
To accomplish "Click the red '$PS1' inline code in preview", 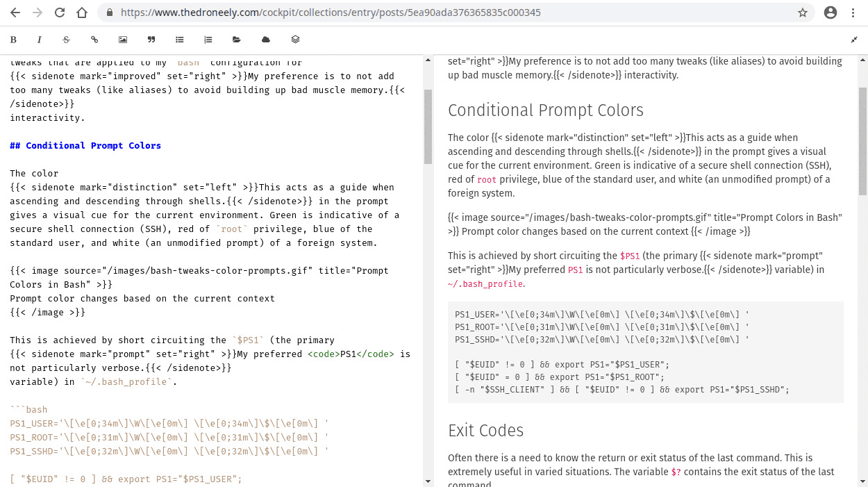I will tap(630, 256).
